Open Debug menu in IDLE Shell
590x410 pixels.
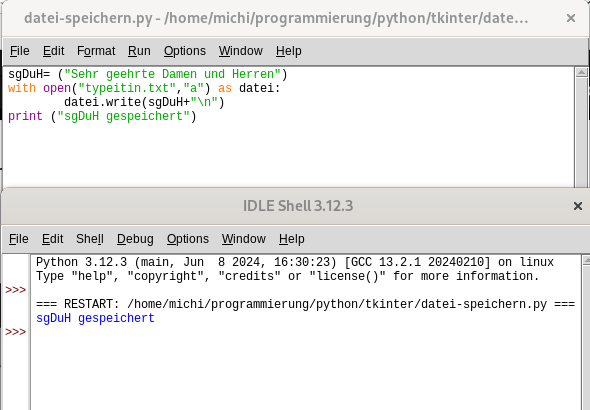[x=135, y=239]
